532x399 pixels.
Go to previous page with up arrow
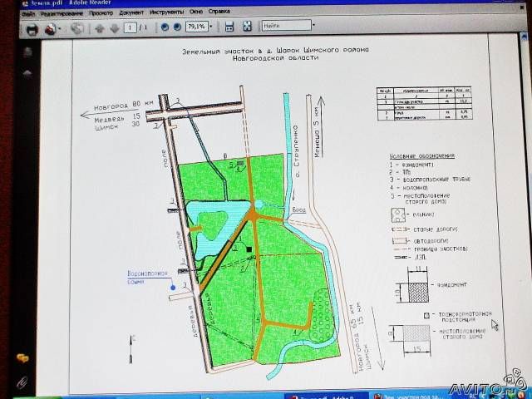pos(99,28)
